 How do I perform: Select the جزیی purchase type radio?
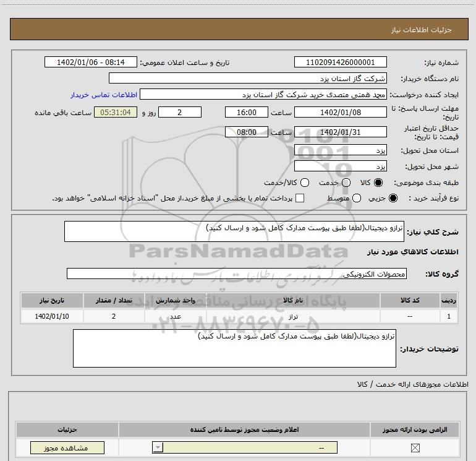(393, 198)
